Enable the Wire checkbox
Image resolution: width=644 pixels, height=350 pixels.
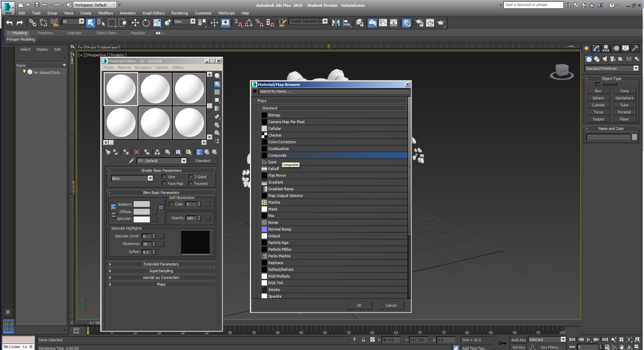164,177
